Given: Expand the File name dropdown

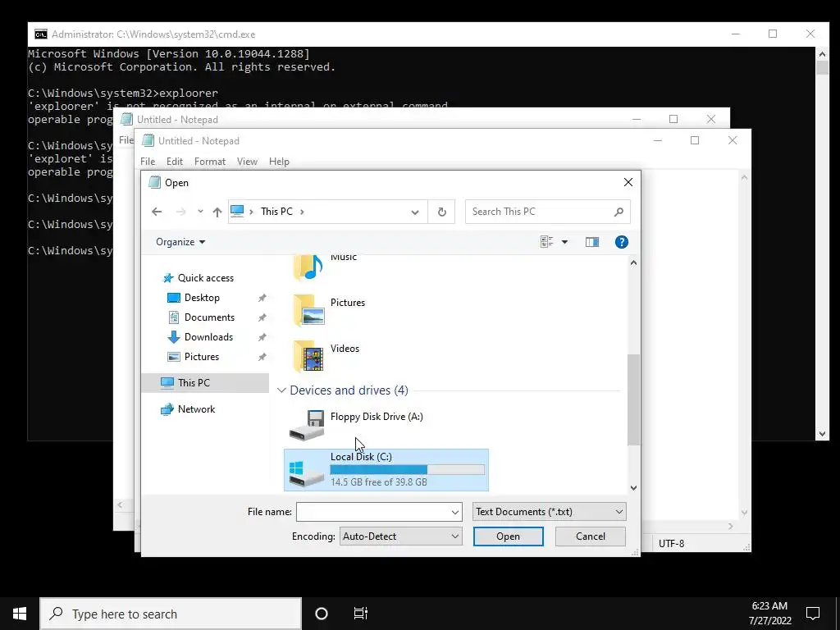Looking at the screenshot, I should (454, 512).
